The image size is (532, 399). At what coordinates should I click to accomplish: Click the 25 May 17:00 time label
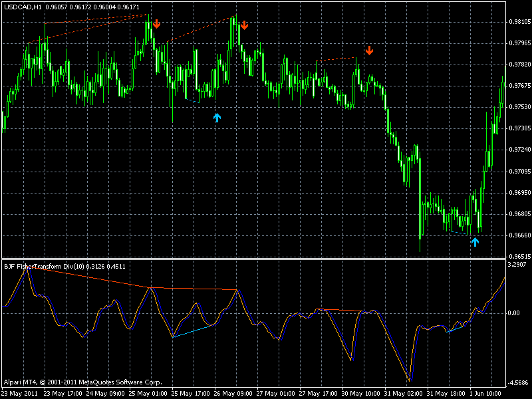(x=190, y=394)
